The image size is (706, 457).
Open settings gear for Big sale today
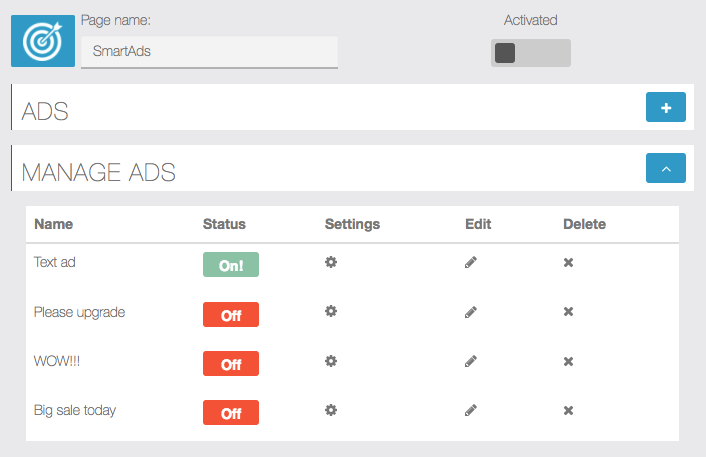[331, 410]
